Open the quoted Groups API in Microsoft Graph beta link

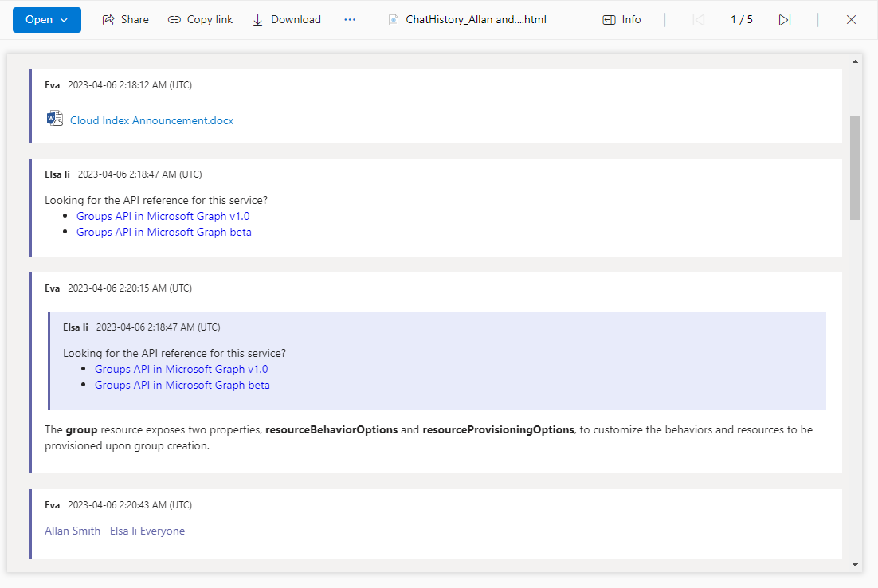click(182, 385)
